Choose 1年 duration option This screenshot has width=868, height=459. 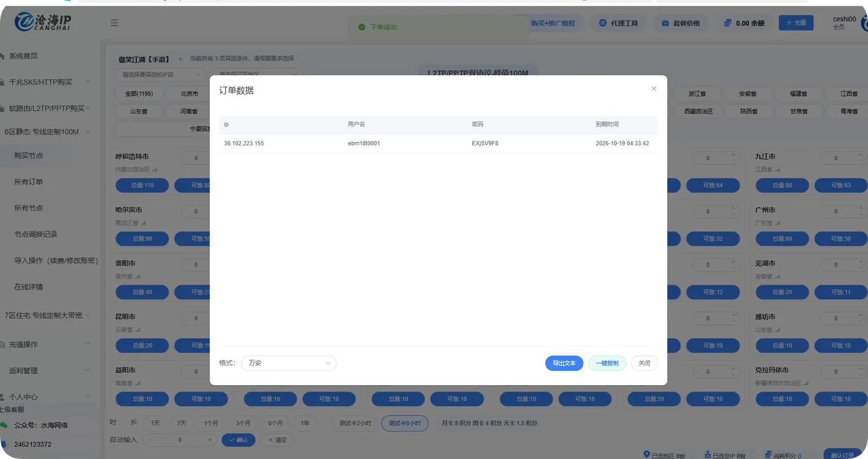[305, 423]
